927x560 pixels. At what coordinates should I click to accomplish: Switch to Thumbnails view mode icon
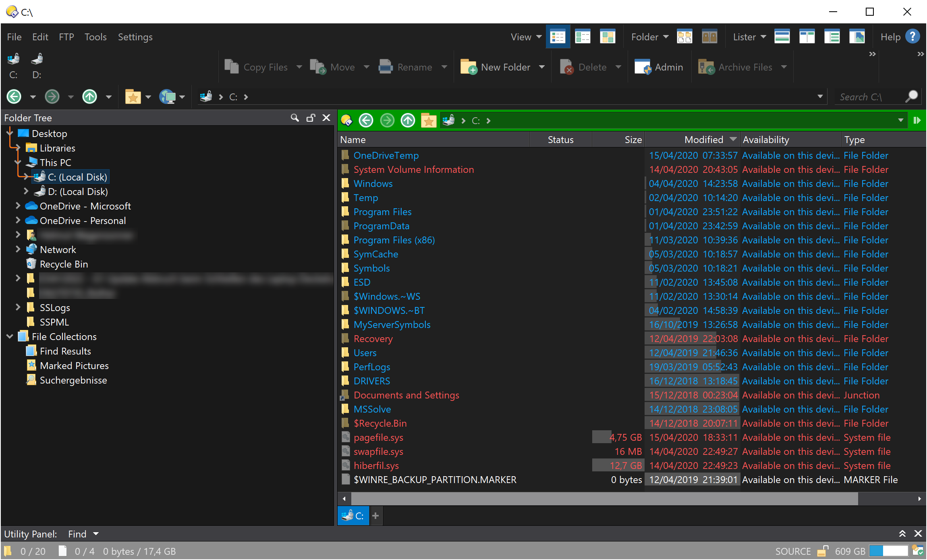point(608,37)
